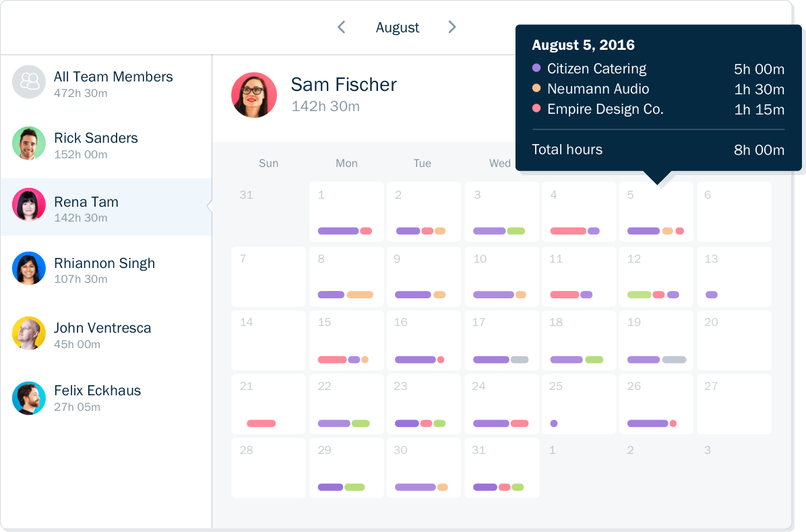
Task: Go to previous month with left chevron
Action: click(341, 27)
